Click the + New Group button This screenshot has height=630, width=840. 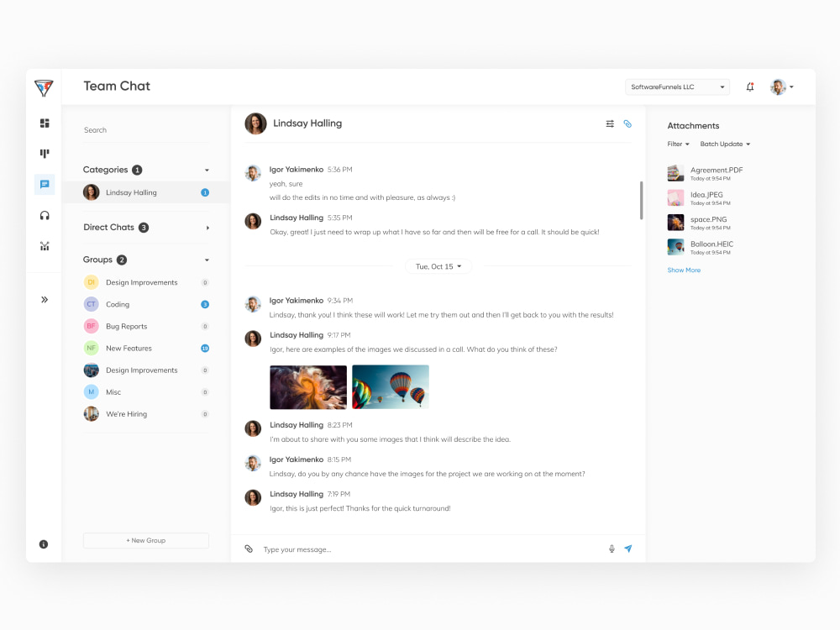[x=146, y=540]
